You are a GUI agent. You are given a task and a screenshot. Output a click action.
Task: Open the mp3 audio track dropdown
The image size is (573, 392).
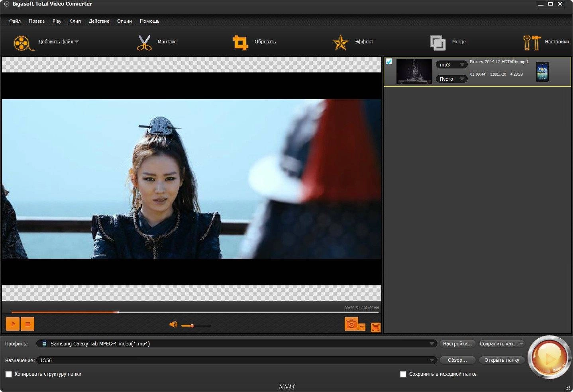pyautogui.click(x=451, y=64)
